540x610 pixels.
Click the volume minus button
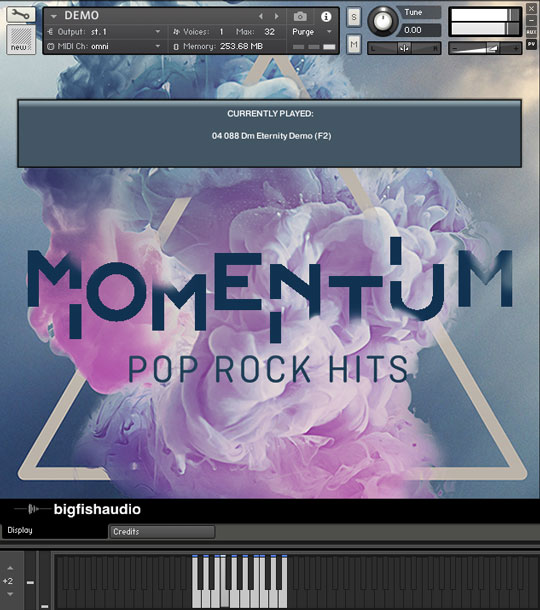tap(454, 48)
